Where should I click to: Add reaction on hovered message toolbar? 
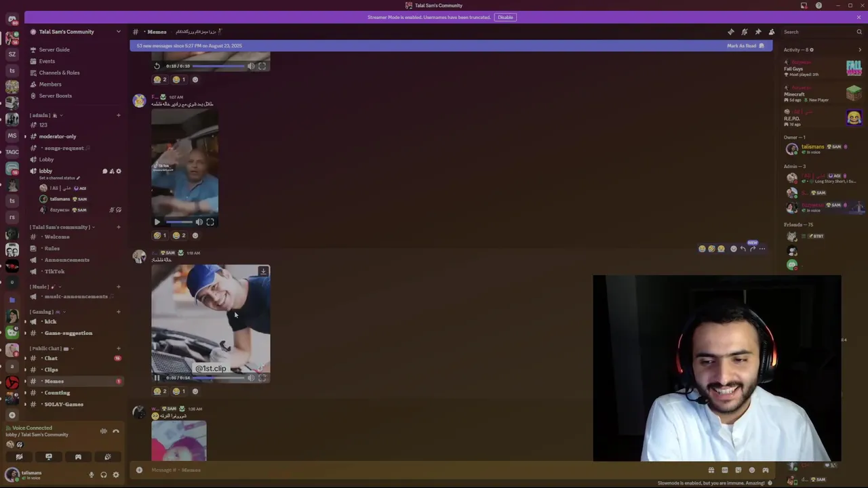coord(734,249)
